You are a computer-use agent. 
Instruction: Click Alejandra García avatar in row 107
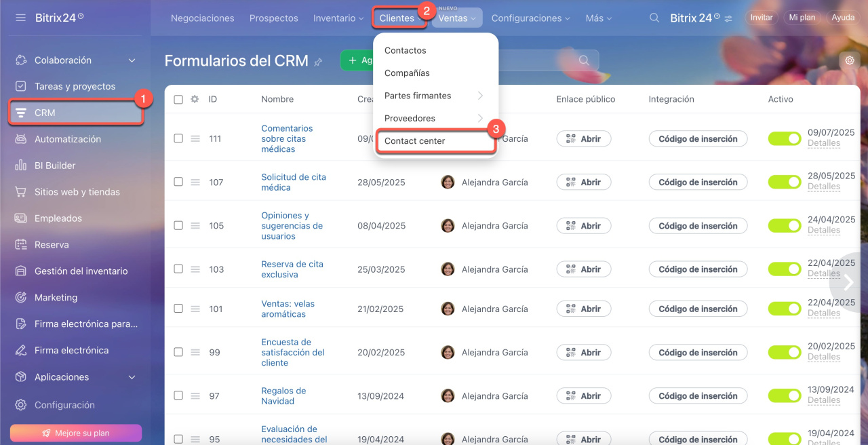(448, 182)
